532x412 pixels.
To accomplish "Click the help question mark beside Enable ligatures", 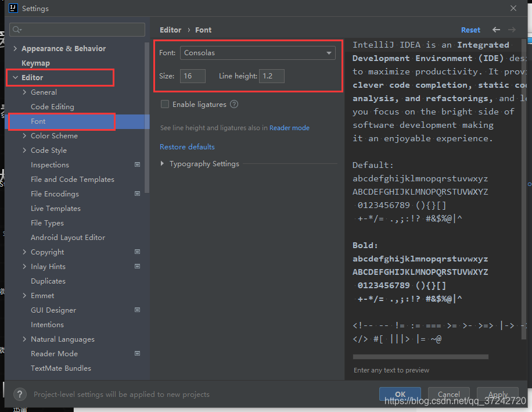I will [234, 104].
